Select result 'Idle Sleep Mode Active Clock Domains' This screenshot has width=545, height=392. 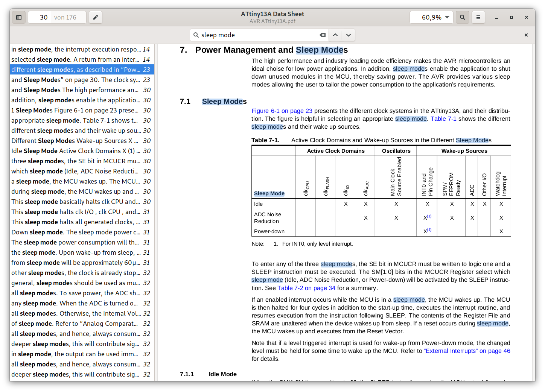click(82, 151)
